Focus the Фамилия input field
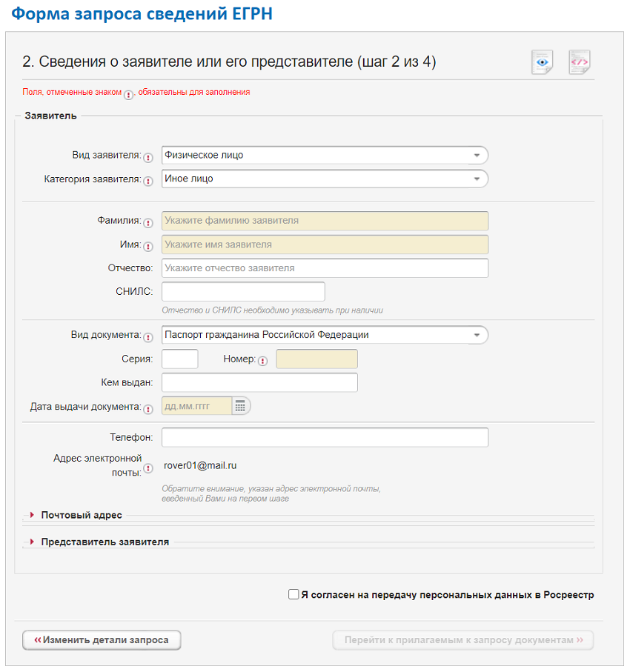The image size is (630, 672). [325, 221]
